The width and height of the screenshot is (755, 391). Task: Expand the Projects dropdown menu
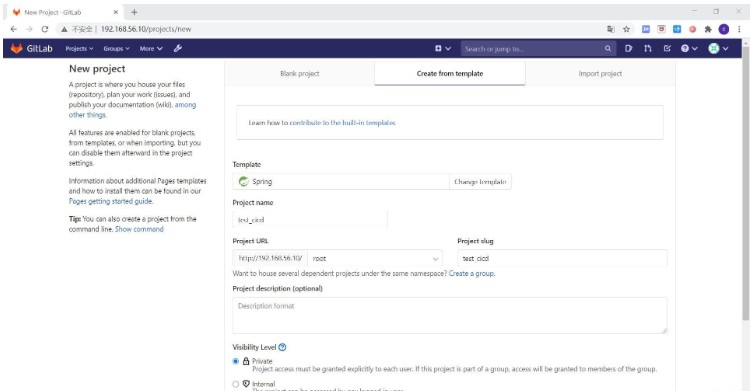(79, 49)
